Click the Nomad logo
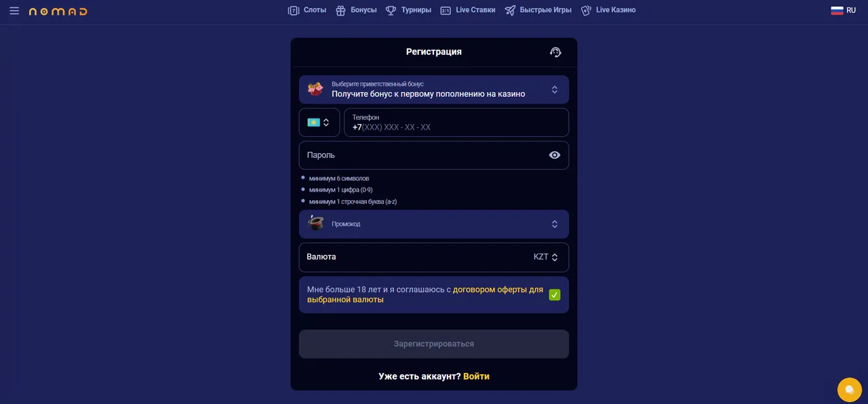 58,12
